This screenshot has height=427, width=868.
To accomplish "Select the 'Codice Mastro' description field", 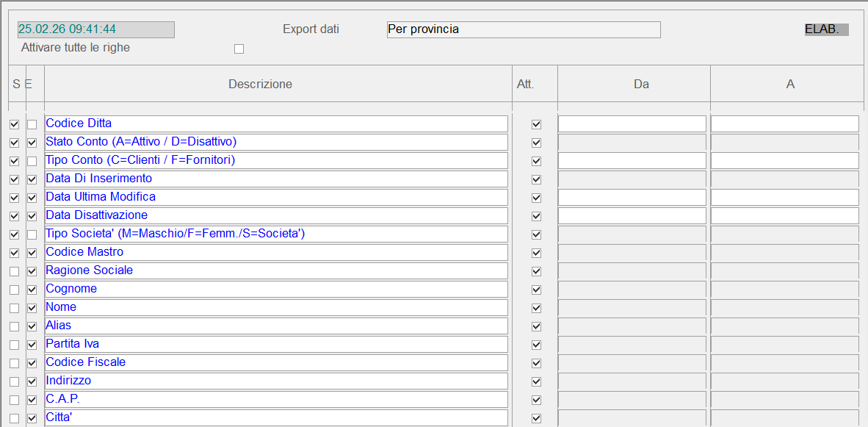I will click(x=276, y=252).
